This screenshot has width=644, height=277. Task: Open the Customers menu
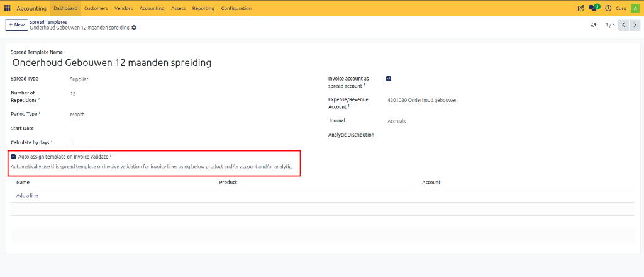(x=96, y=8)
